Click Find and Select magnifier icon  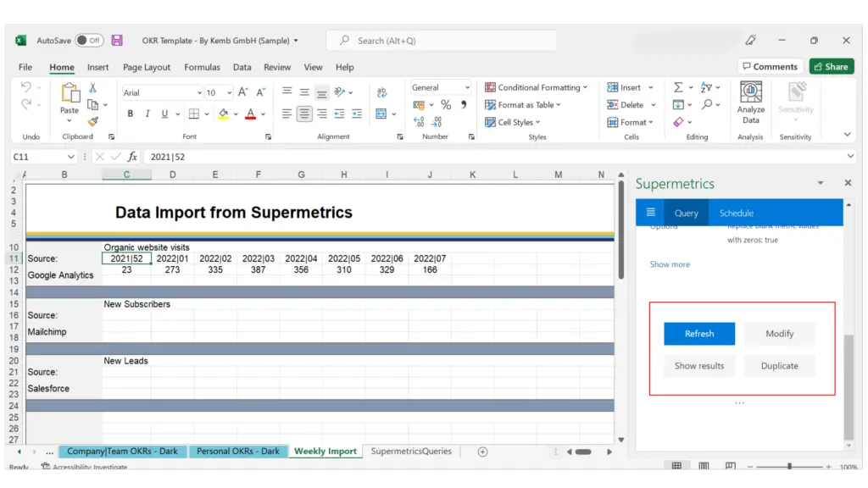[707, 104]
